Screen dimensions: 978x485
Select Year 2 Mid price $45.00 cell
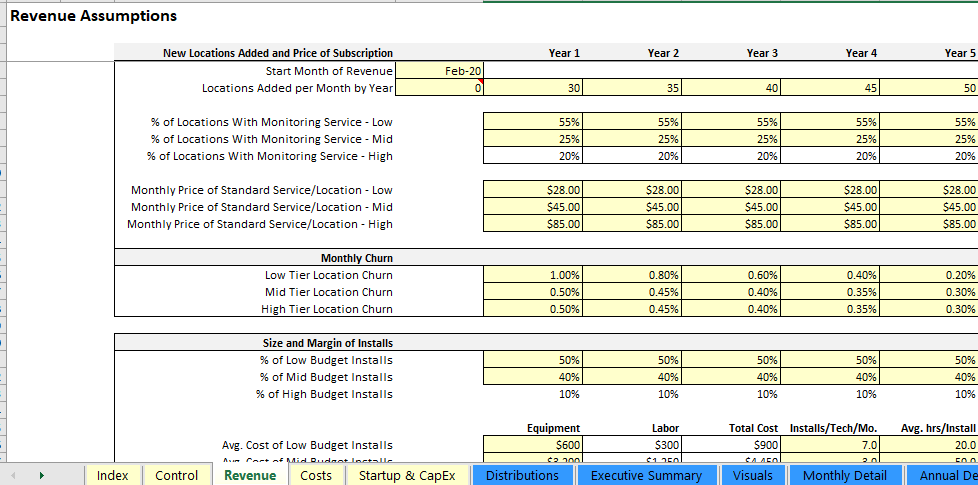click(x=632, y=207)
